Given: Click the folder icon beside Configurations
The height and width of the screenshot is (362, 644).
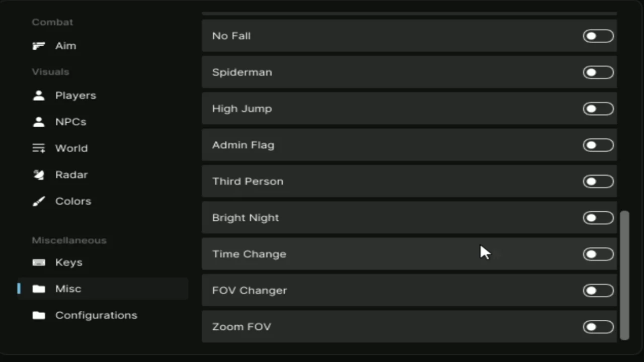Looking at the screenshot, I should tap(39, 315).
